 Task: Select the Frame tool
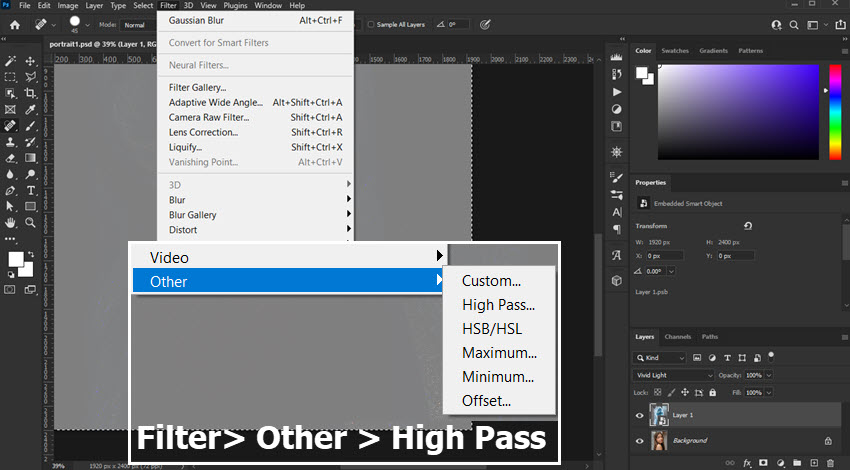point(10,110)
